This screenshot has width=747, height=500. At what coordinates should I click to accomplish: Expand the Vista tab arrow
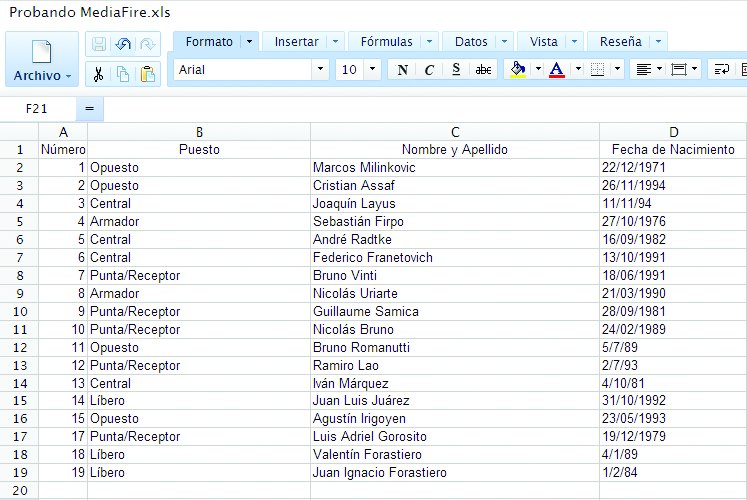pos(575,42)
